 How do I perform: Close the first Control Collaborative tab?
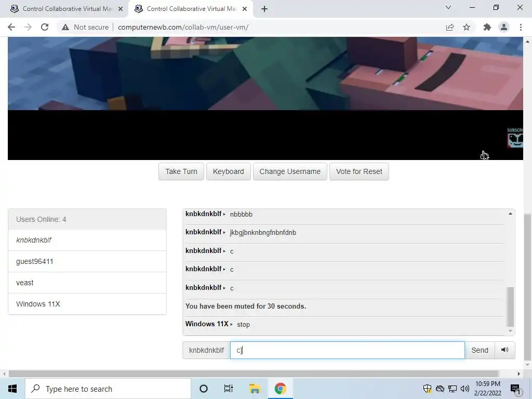coord(121,9)
